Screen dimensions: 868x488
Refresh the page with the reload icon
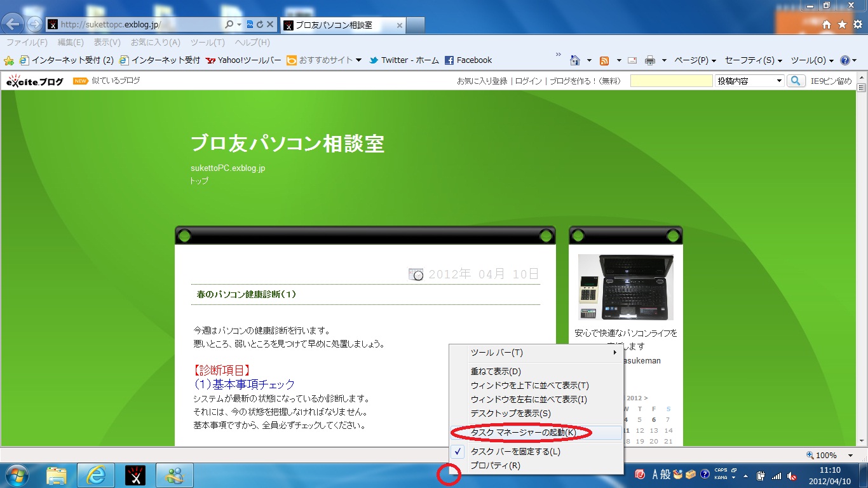pyautogui.click(x=259, y=25)
